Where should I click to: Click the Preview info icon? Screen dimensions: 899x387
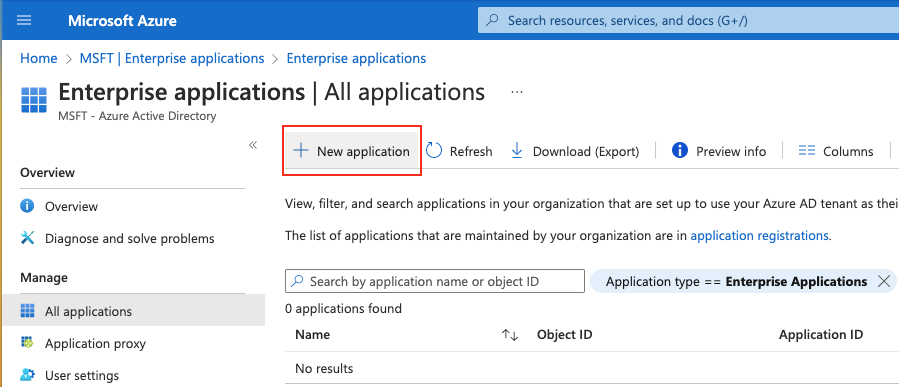[679, 151]
